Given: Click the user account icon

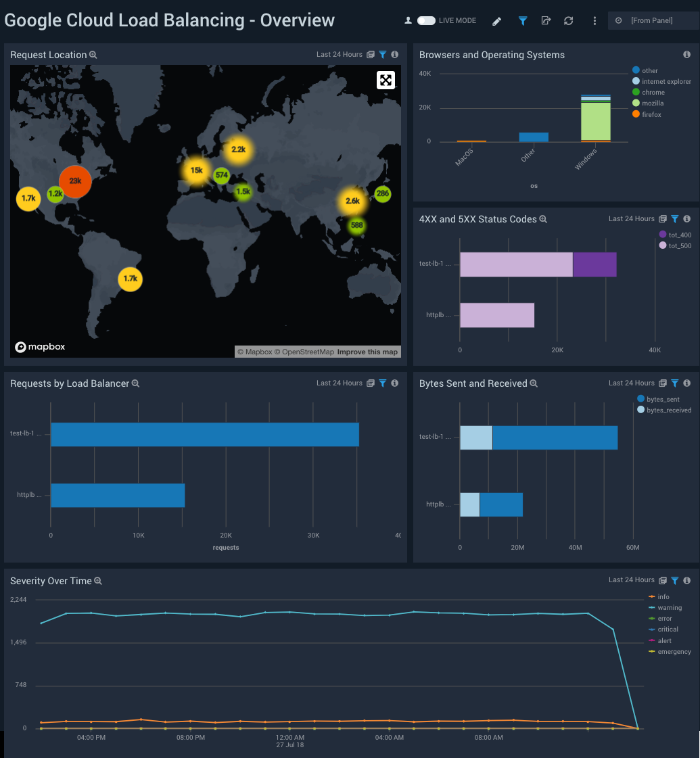Looking at the screenshot, I should pyautogui.click(x=408, y=20).
